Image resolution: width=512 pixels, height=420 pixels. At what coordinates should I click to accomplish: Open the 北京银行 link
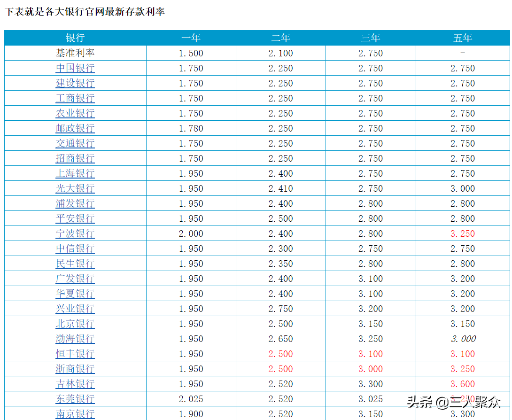(x=75, y=323)
